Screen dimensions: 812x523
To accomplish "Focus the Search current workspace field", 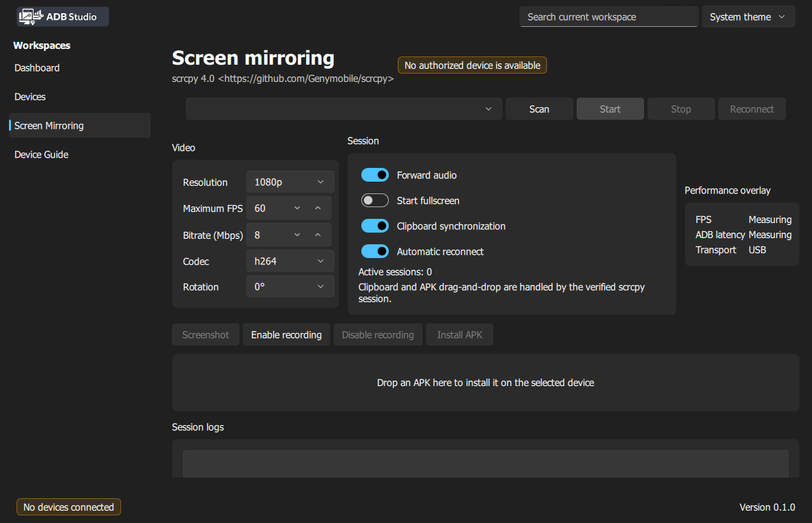I will tap(608, 17).
